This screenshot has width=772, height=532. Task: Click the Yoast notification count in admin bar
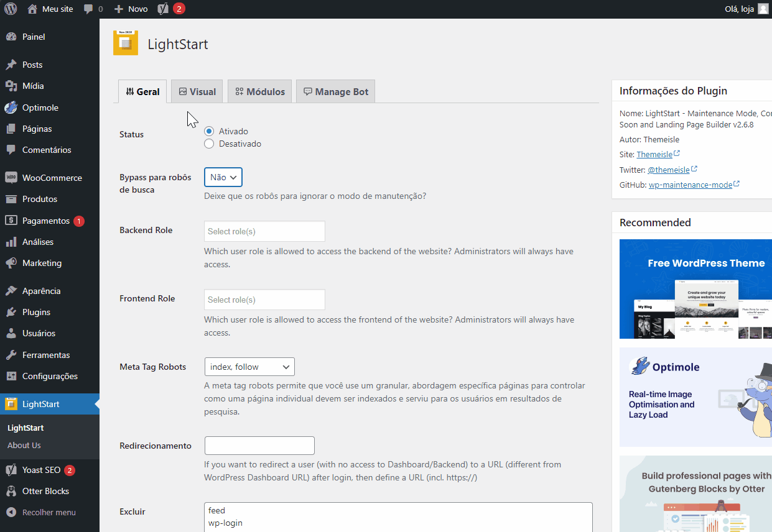tap(179, 9)
